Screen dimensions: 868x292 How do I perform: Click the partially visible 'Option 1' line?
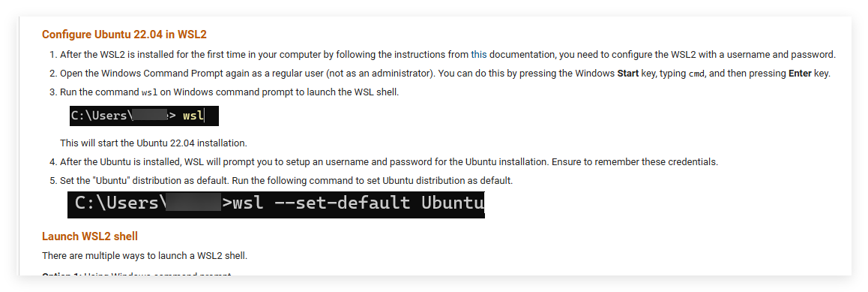[x=136, y=275]
